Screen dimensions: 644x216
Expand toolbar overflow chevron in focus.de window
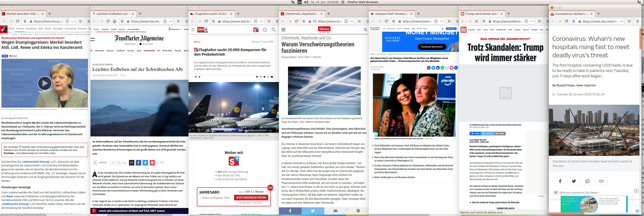pos(81,21)
